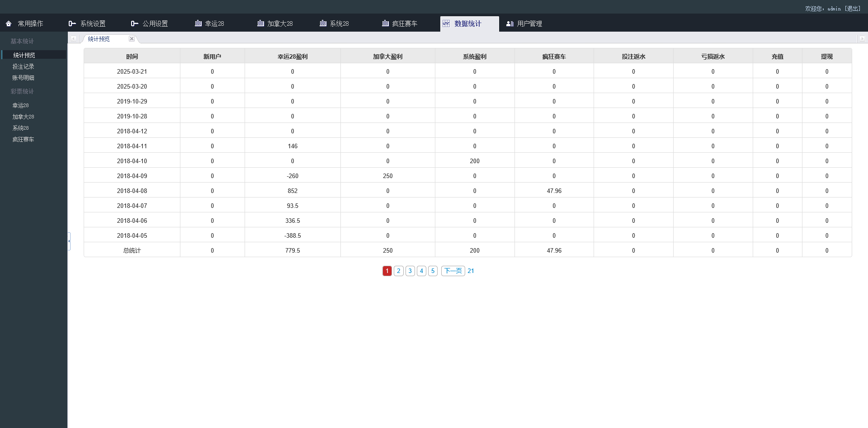Select 账号明细 from the sidebar
The image size is (868, 428).
coord(23,77)
